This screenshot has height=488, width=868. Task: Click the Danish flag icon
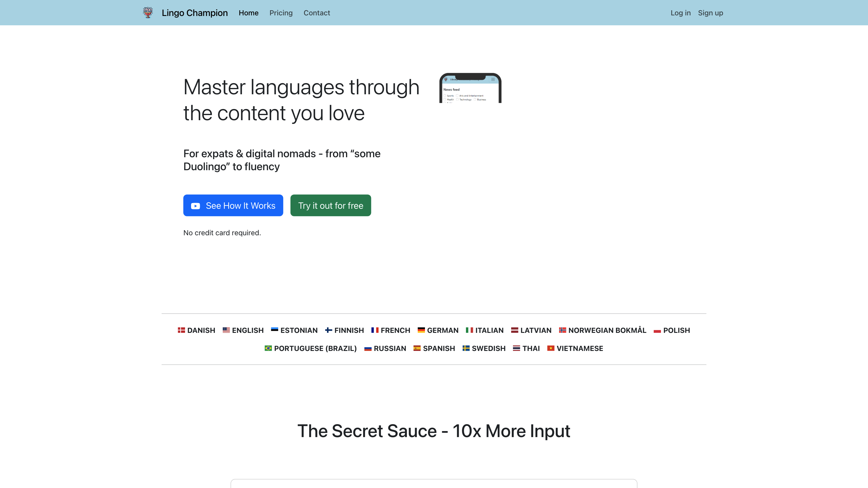181,330
